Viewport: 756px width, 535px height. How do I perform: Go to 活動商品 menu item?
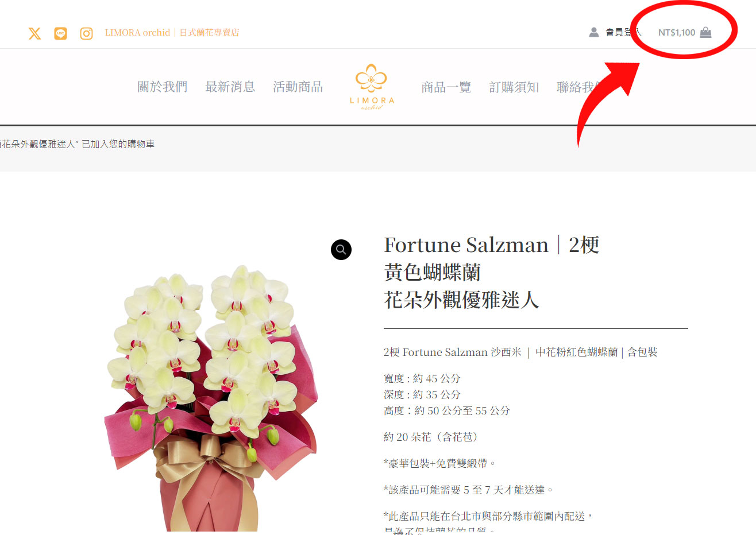[x=298, y=87]
